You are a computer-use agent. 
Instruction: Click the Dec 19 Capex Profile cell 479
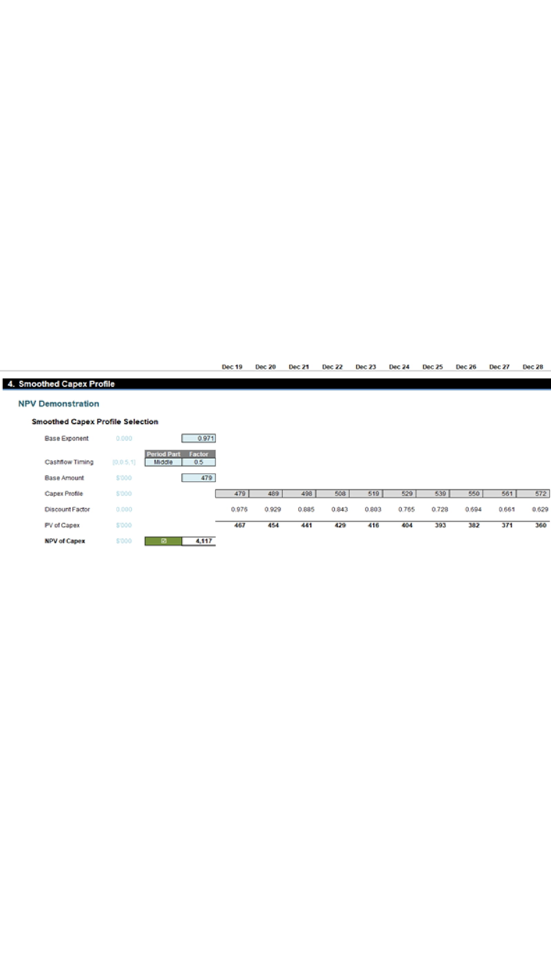tap(232, 494)
